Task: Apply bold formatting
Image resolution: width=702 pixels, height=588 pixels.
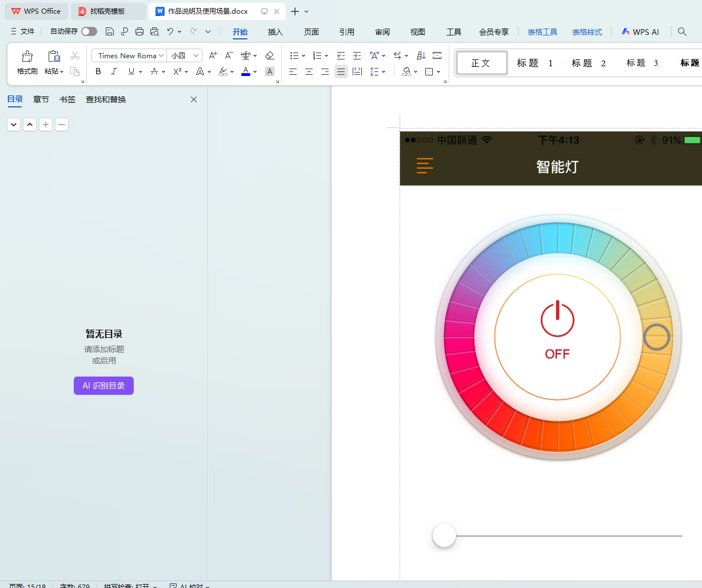Action: [x=98, y=71]
